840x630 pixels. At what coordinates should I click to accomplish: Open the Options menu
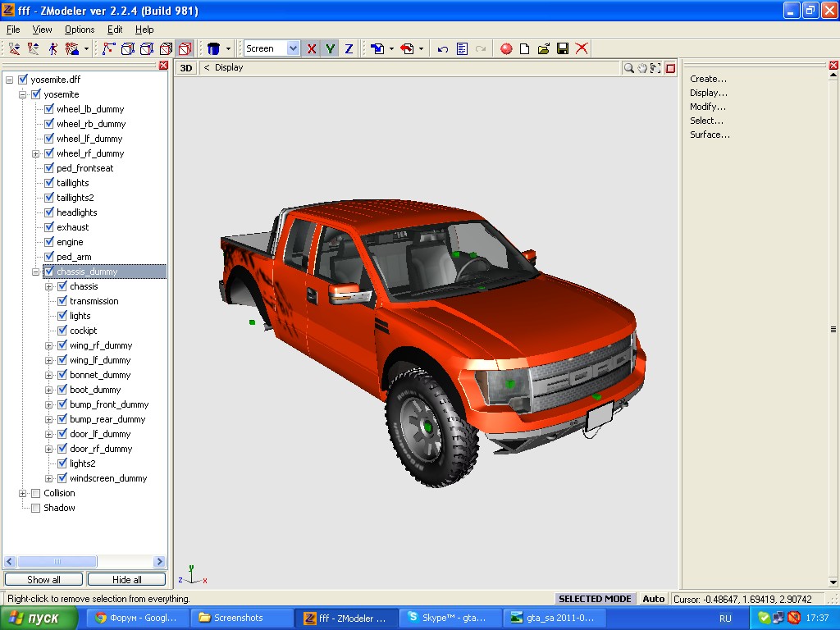[x=80, y=30]
